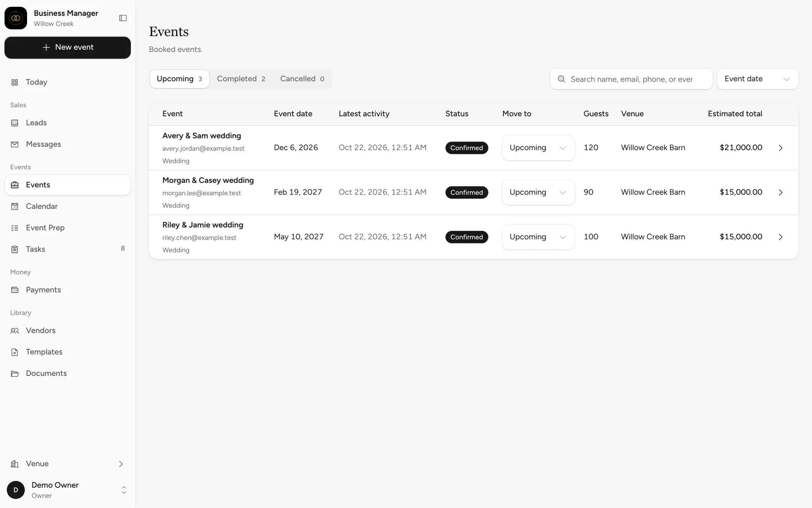This screenshot has height=508, width=812.
Task: Open Calendar page
Action: 68,207
